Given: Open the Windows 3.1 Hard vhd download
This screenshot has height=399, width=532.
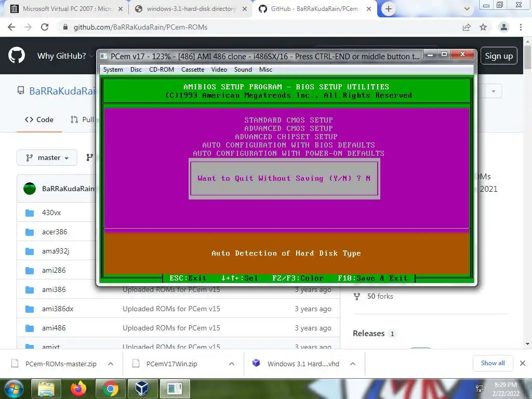Looking at the screenshot, I should click(296, 364).
